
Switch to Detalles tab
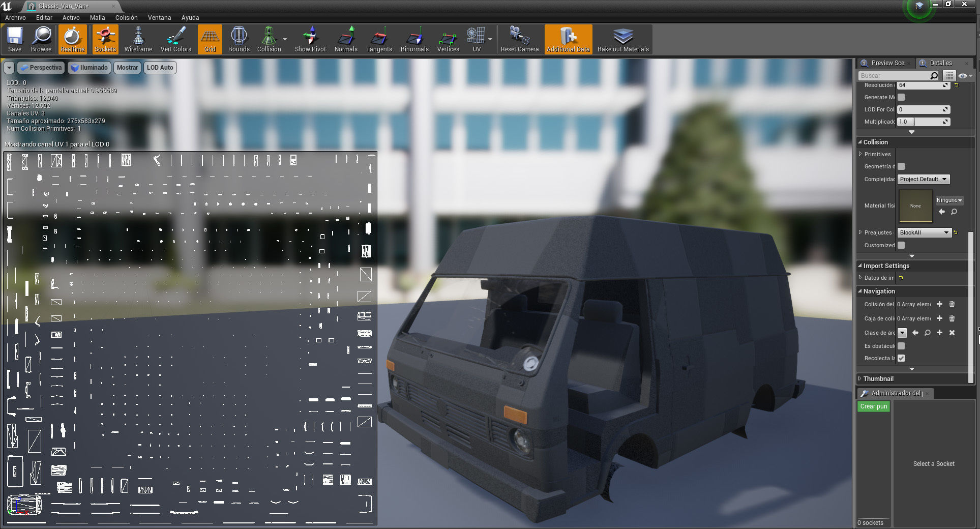pyautogui.click(x=941, y=63)
